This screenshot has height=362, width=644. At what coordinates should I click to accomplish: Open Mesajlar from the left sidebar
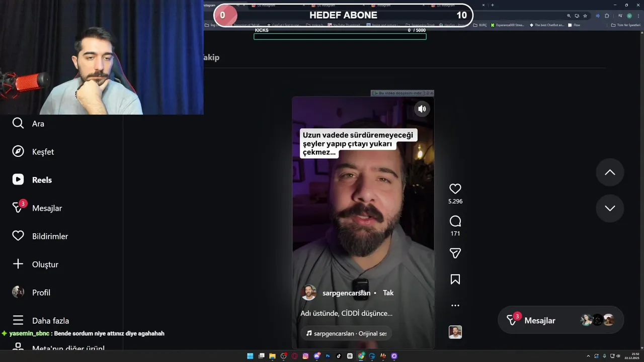coord(37,208)
